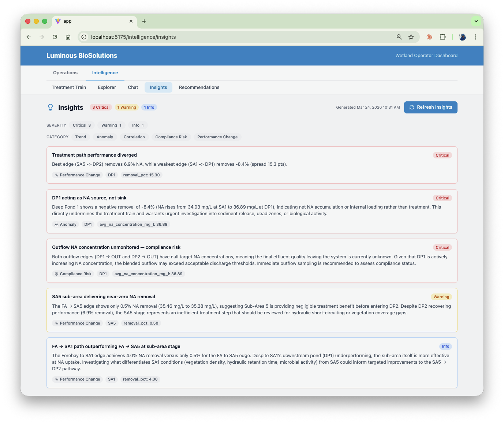
Task: Open the zoom magnifier icon in address bar
Action: [x=399, y=37]
